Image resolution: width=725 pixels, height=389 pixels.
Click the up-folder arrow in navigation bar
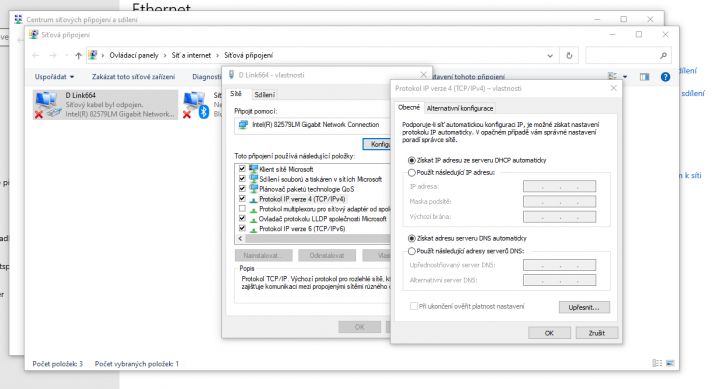(x=79, y=56)
